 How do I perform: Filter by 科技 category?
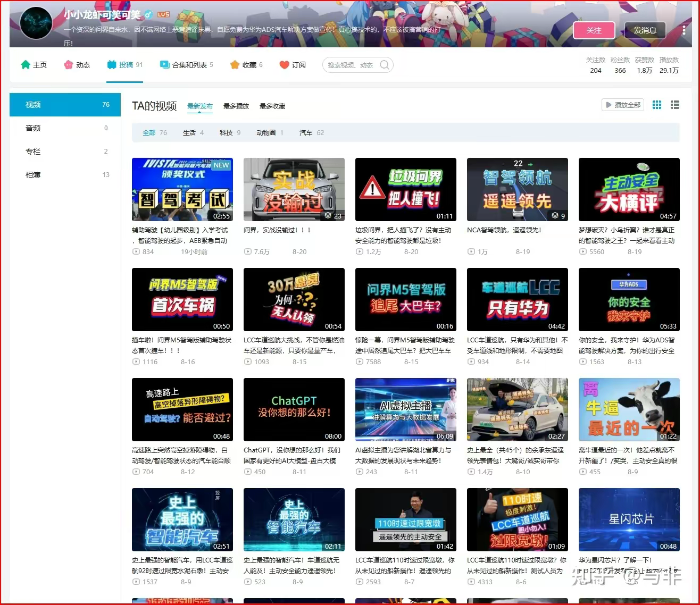(230, 133)
